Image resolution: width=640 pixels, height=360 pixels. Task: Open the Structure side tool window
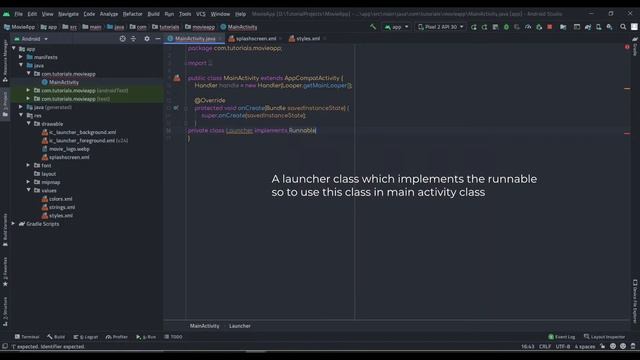click(5, 311)
